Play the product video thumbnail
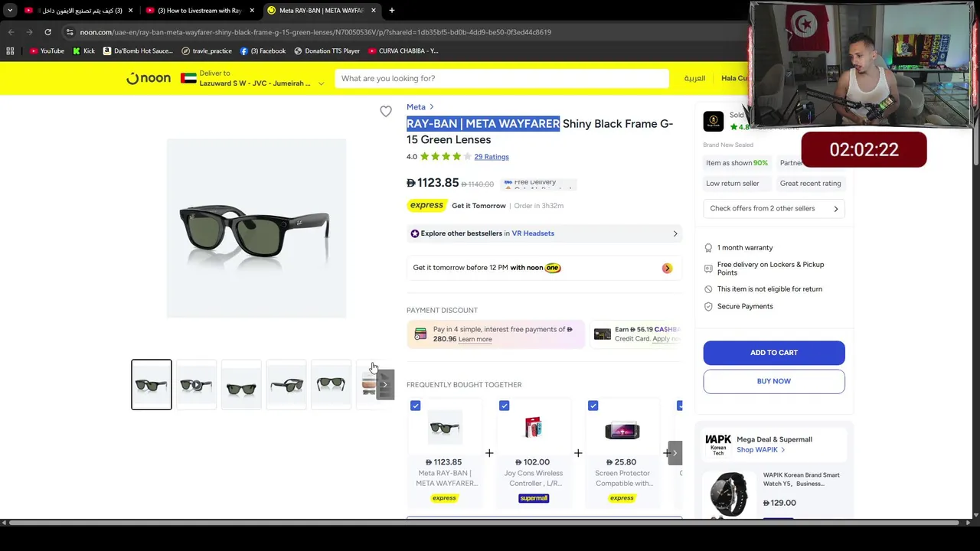This screenshot has width=980, height=551. (x=196, y=384)
